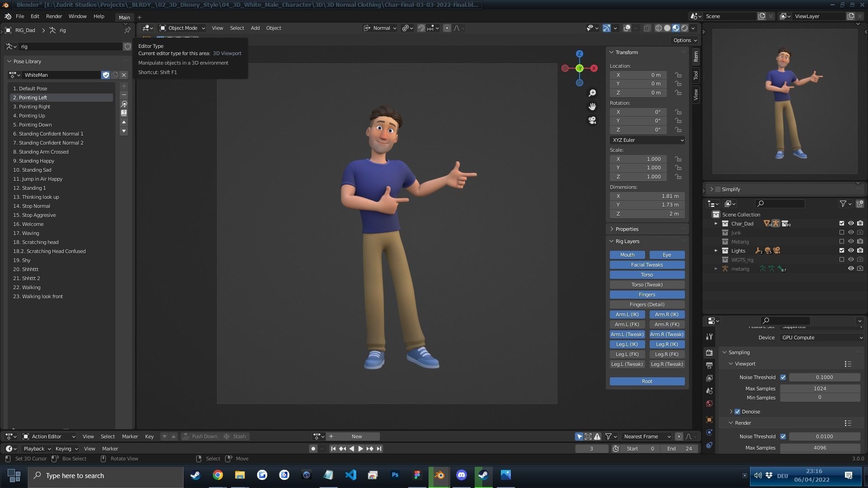Click the pin icon beside rig breadcrumb
This screenshot has height=488, width=868.
(127, 30)
